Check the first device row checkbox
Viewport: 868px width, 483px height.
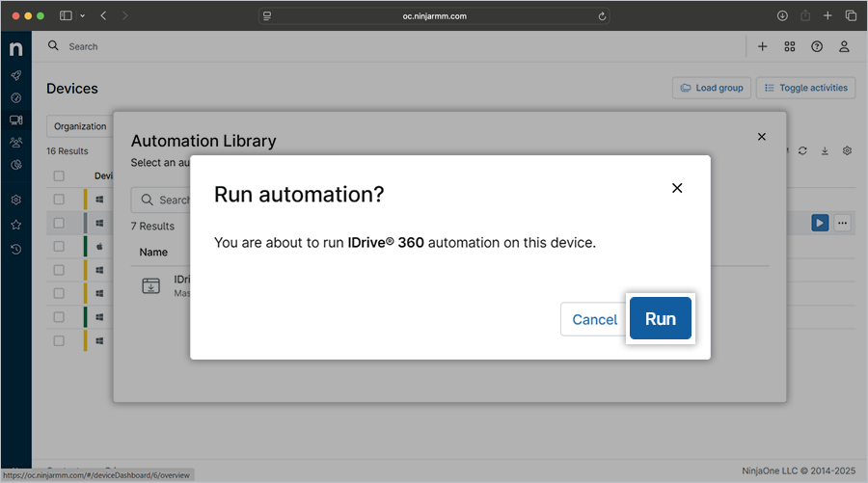(x=59, y=199)
